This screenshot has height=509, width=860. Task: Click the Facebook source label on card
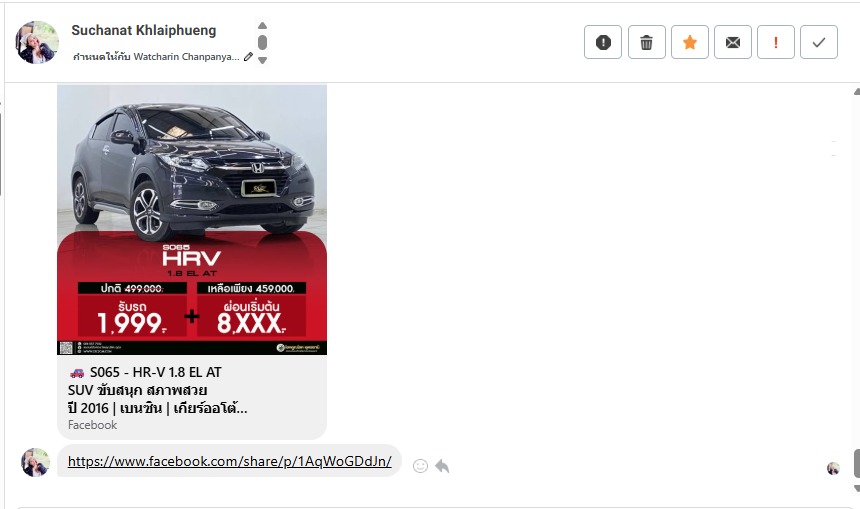92,425
